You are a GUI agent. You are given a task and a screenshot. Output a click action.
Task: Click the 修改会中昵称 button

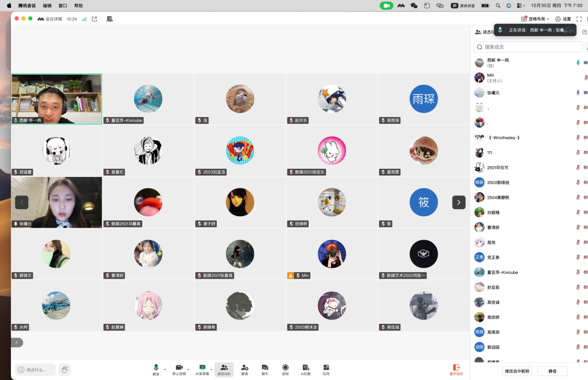pos(517,371)
